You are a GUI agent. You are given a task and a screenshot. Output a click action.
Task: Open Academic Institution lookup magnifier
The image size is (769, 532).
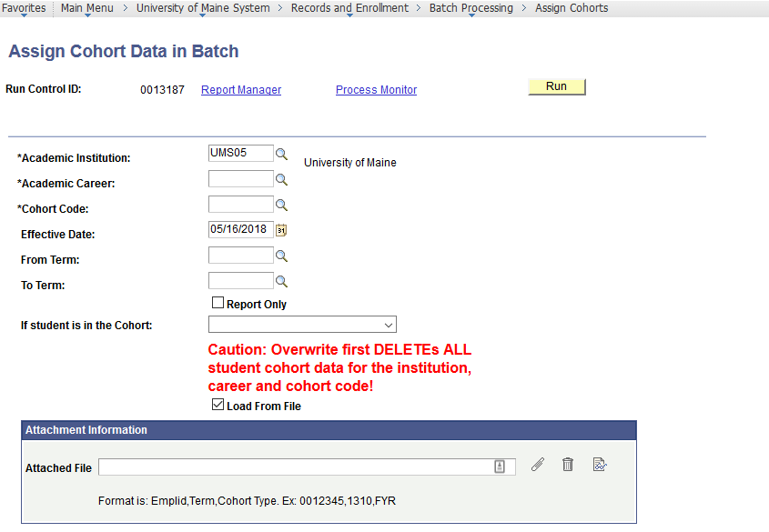click(x=281, y=155)
